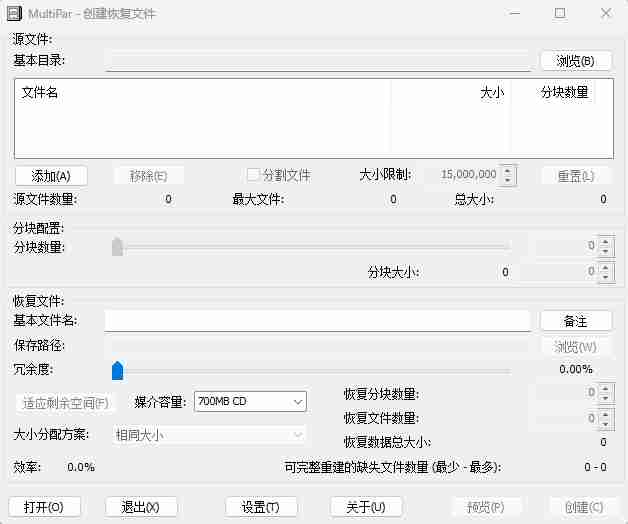Click the blue 冗余度 slider thumb

point(117,370)
